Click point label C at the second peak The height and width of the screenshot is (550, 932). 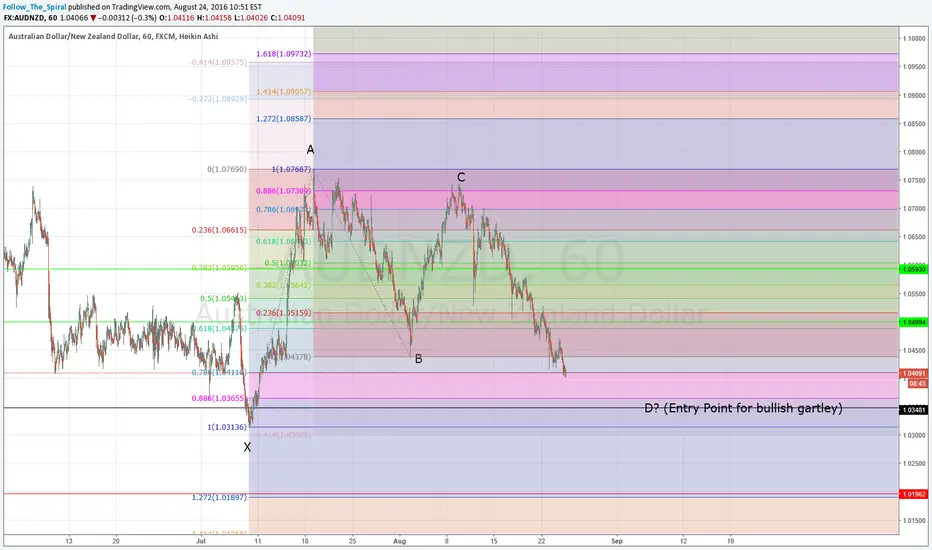[461, 177]
